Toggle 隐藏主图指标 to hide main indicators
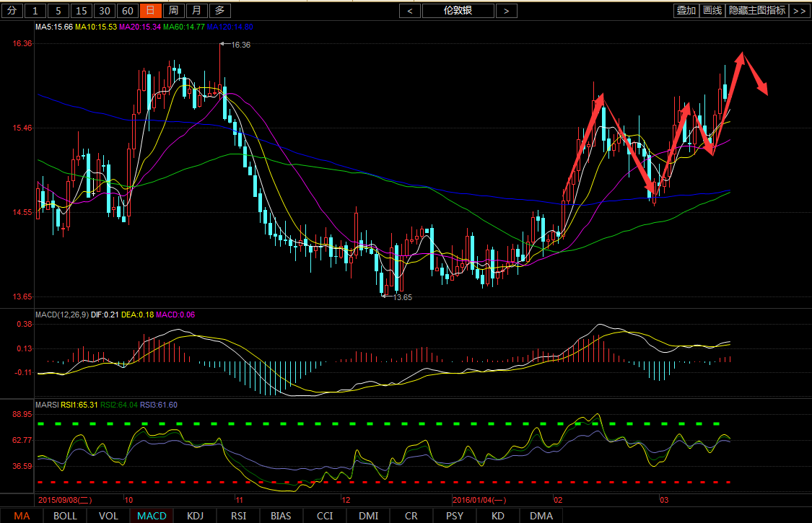 click(757, 10)
